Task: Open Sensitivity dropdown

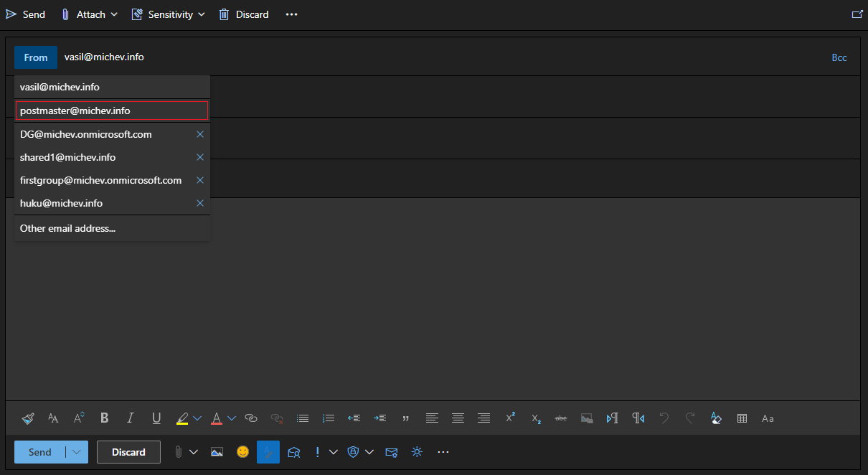Action: pos(168,14)
